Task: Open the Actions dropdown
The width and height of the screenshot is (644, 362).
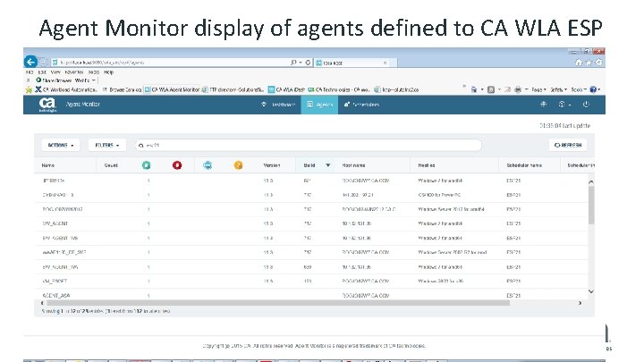Action: [x=61, y=146]
